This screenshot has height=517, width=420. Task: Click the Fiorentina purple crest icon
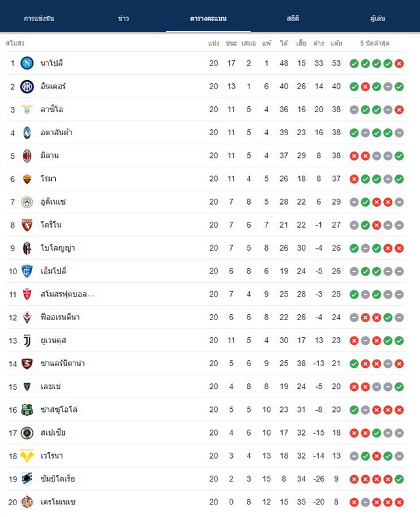27,317
